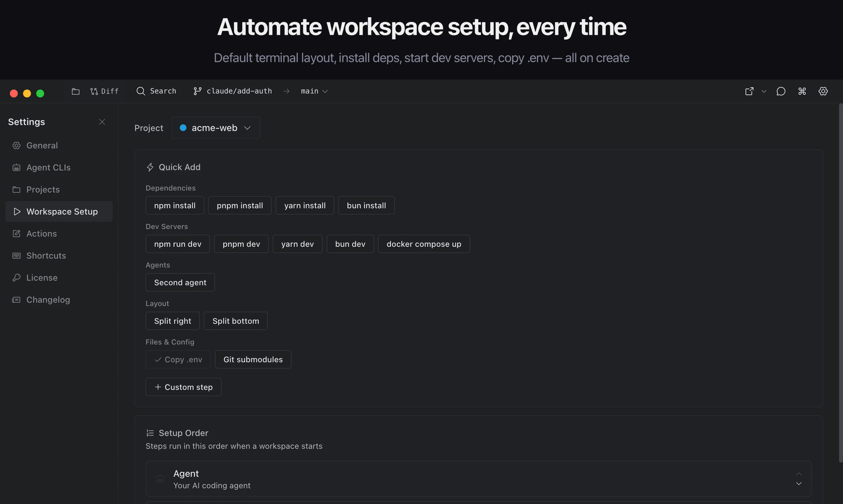Open the Diff view

click(x=104, y=92)
